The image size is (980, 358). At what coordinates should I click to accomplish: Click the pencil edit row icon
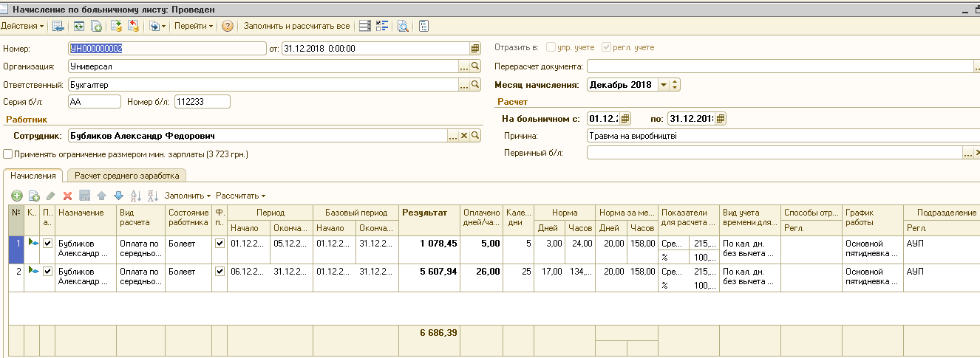point(50,196)
